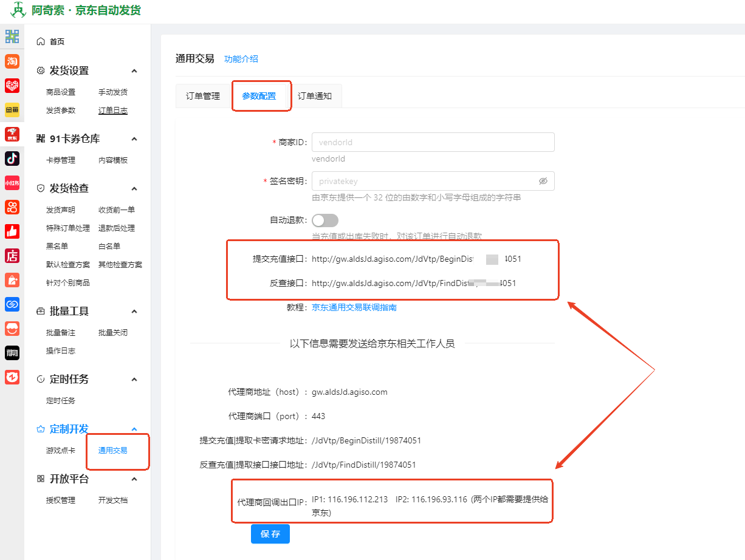
Task: Focus the 商家ID vendorId input field
Action: click(433, 142)
